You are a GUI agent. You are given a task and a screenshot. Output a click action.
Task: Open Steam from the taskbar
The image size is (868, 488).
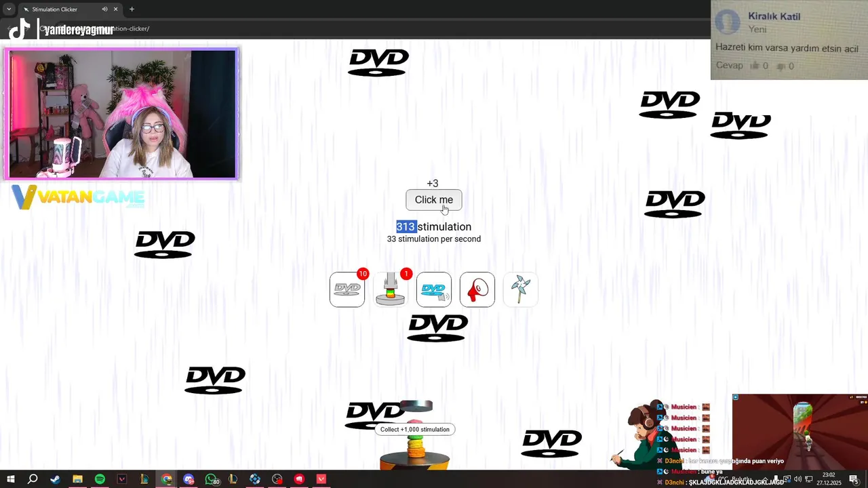pos(55,480)
